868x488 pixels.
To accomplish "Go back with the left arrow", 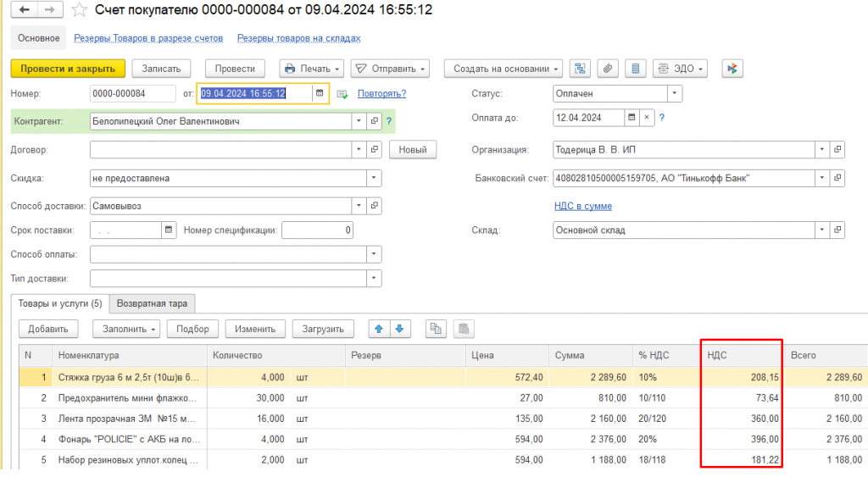I will point(24,9).
